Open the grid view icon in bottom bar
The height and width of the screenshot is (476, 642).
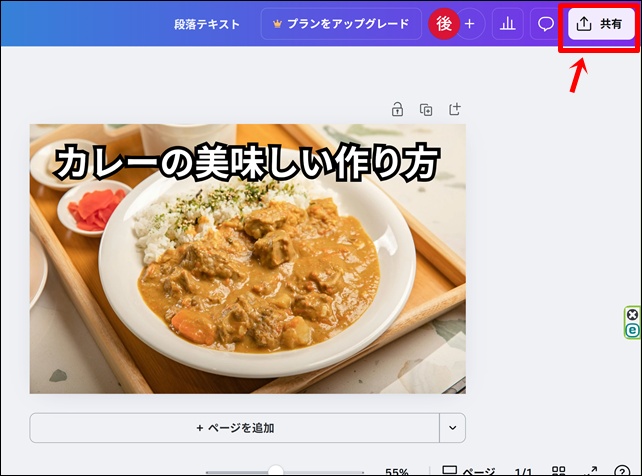[558, 471]
